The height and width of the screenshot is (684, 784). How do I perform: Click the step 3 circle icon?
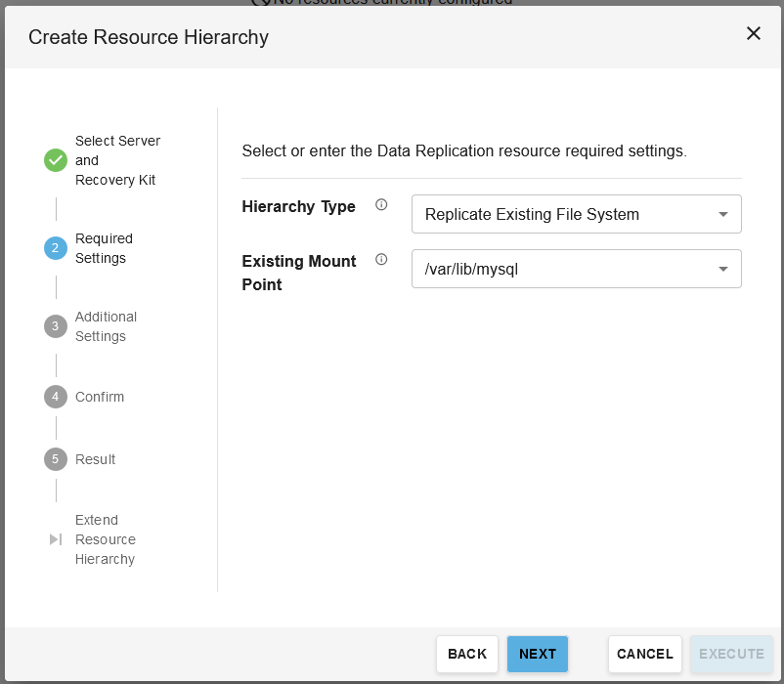tap(56, 326)
